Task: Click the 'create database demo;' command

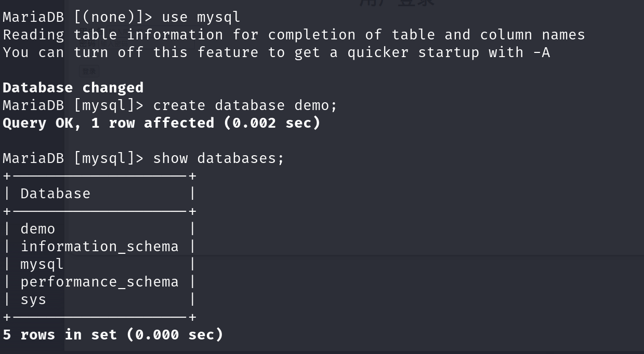Action: [245, 105]
